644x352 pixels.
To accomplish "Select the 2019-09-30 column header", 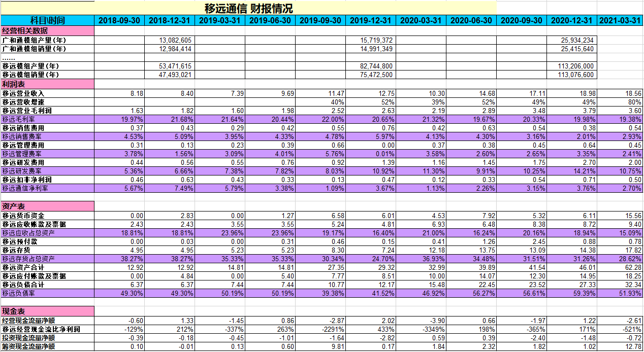I will (320, 21).
